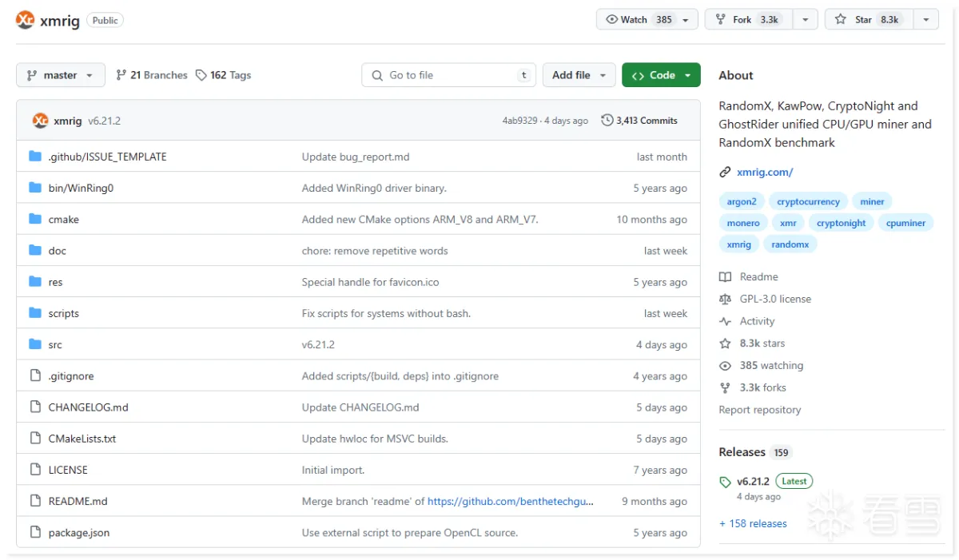Click the commit history clock icon
959x560 pixels.
(x=607, y=121)
